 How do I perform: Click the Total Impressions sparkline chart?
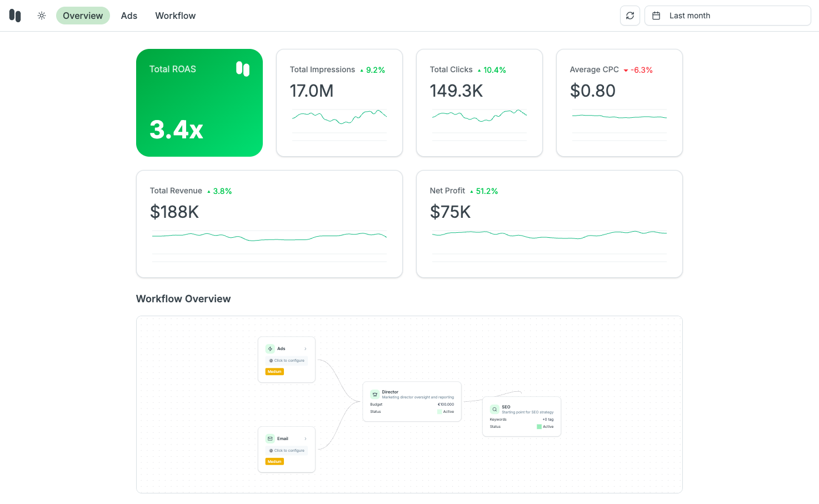point(339,125)
